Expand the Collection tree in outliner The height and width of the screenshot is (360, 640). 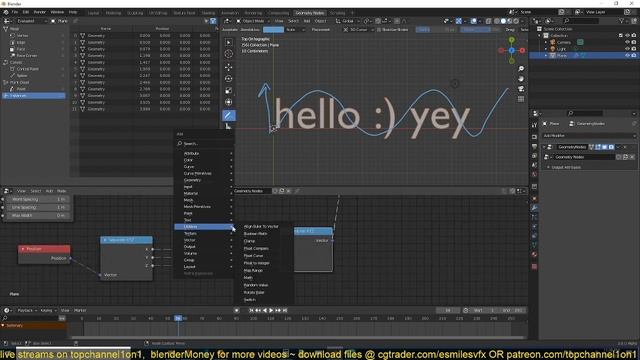tap(540, 36)
